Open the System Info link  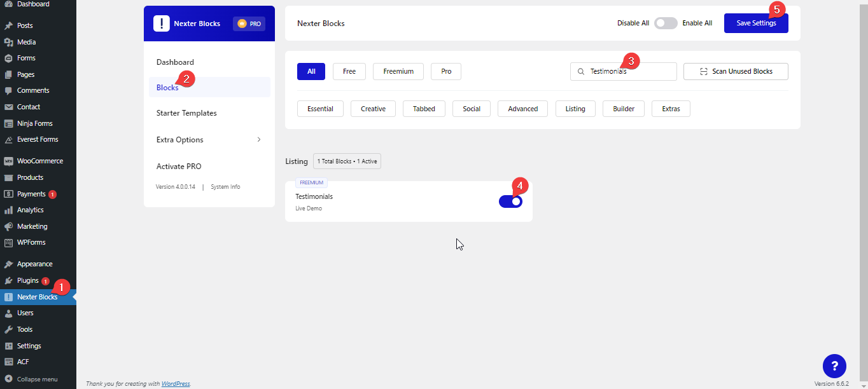[225, 187]
